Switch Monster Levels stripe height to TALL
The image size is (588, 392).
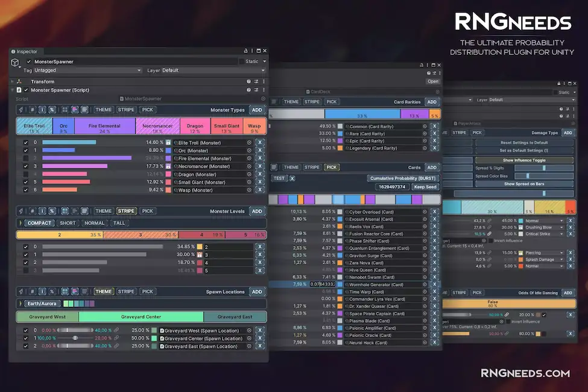119,223
